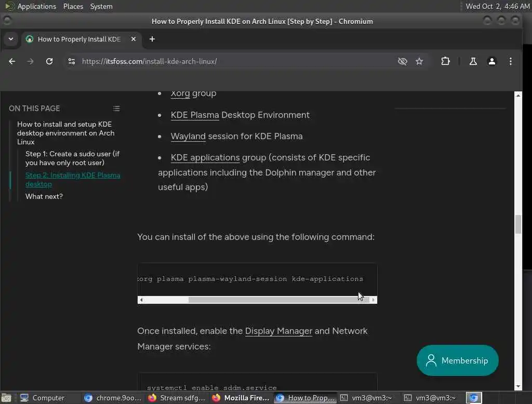532x404 pixels.
Task: Click the Chromium icon at taskbar right end
Action: pyautogui.click(x=474, y=398)
